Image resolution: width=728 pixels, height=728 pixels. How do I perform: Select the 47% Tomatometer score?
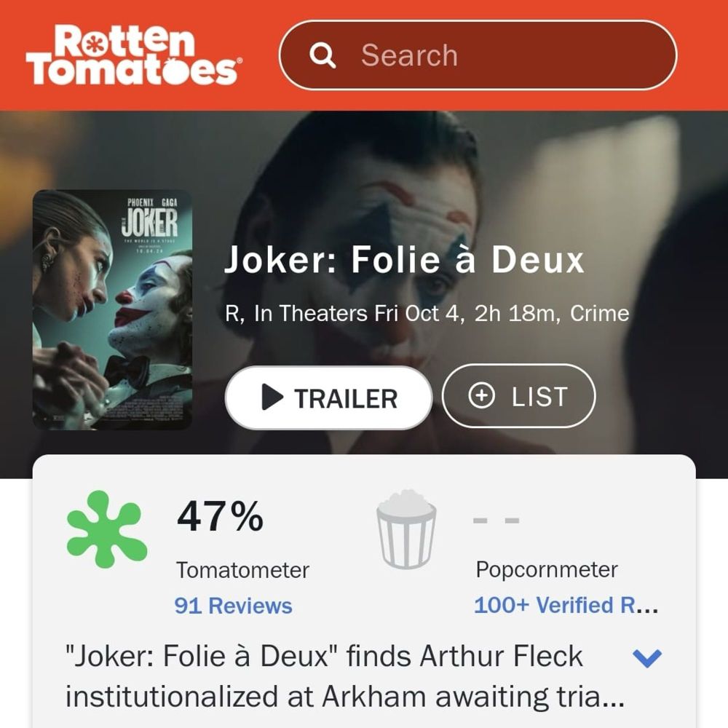point(220,516)
